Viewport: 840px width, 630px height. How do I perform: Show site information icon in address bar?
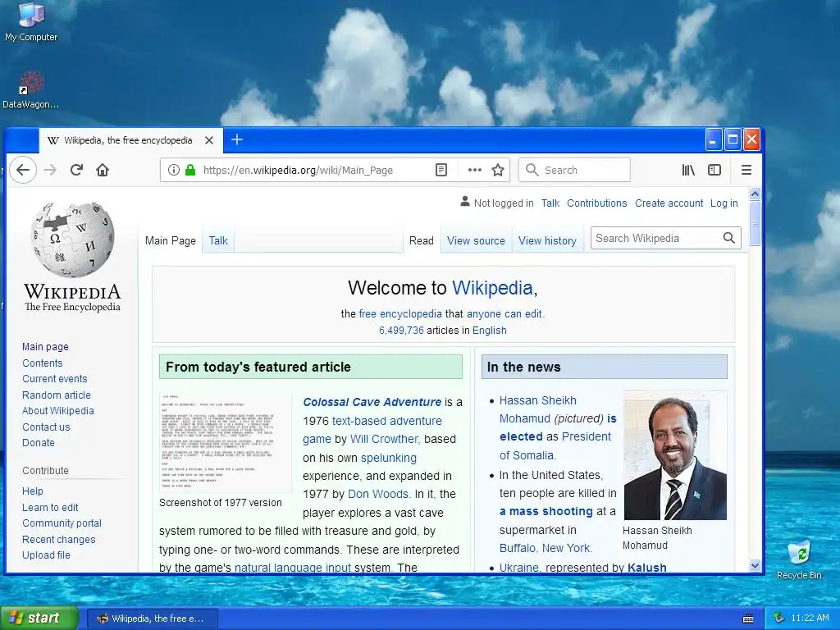click(x=174, y=170)
